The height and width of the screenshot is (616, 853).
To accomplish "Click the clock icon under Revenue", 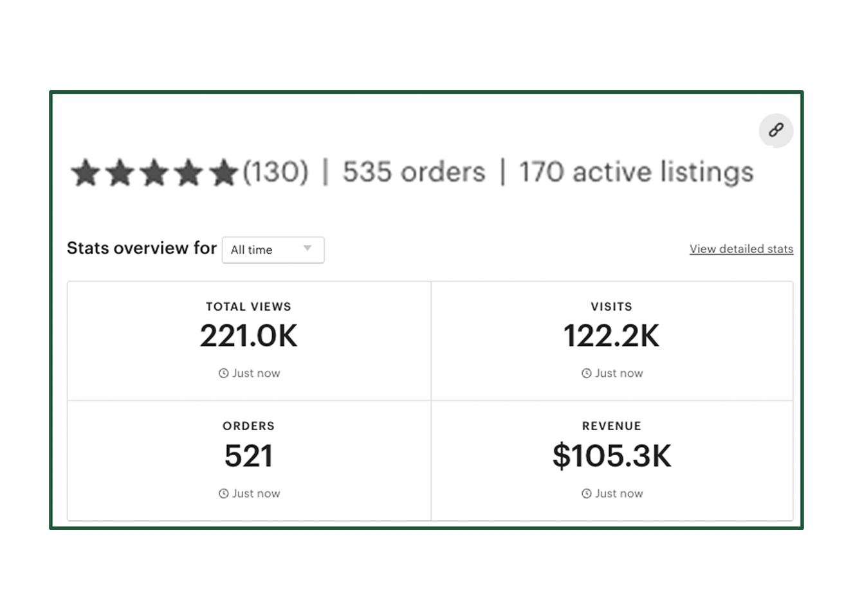I will (x=586, y=494).
